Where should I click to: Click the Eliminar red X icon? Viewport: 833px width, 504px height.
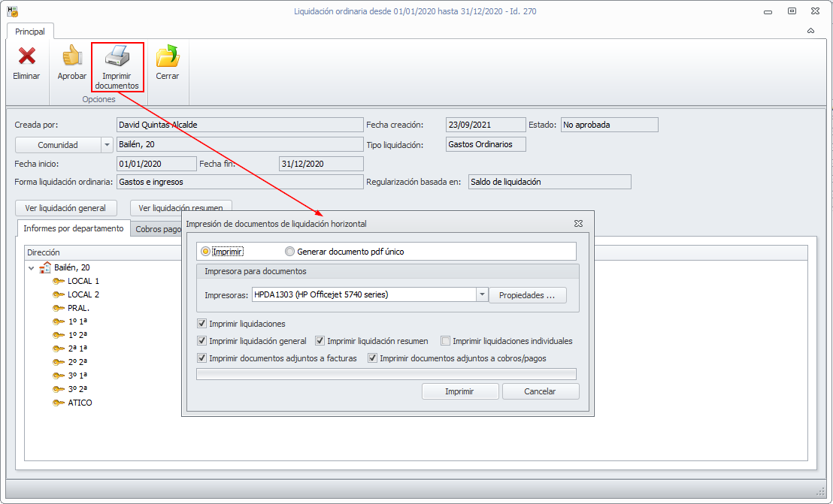(x=26, y=56)
